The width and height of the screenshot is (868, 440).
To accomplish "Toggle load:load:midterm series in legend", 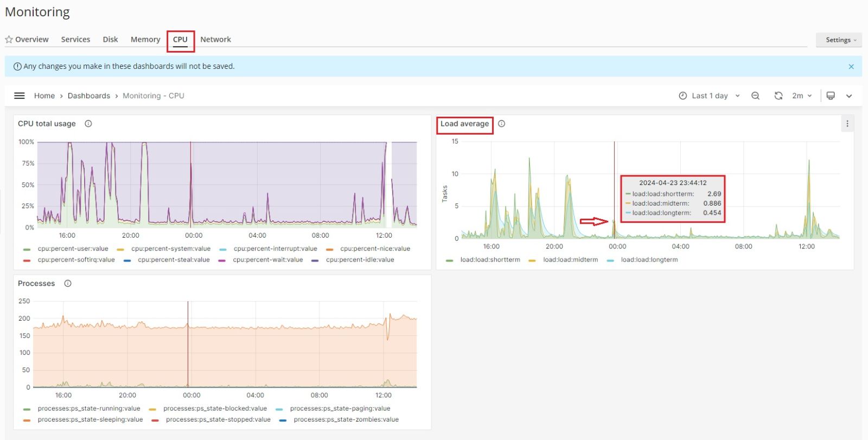I will click(570, 260).
